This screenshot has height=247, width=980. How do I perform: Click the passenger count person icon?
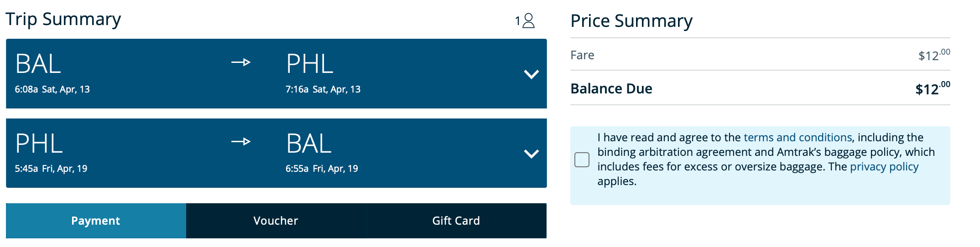[x=528, y=21]
